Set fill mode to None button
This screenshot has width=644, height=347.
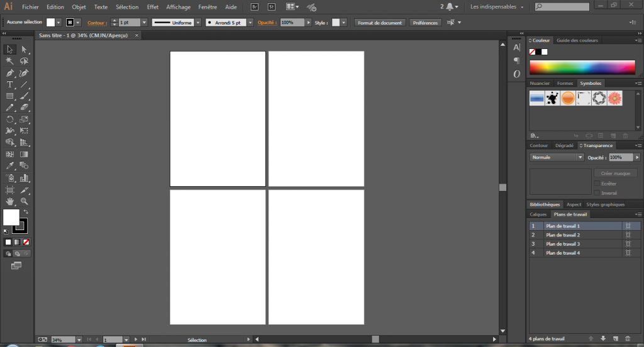pos(26,242)
